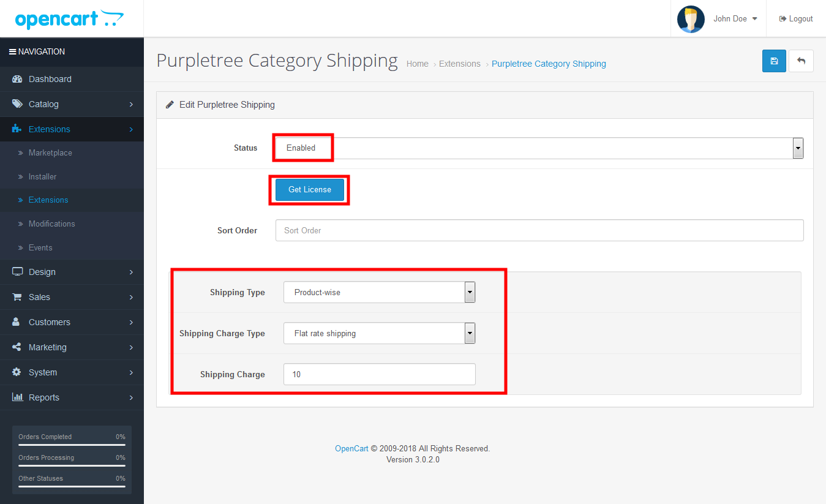Open the Shipping Type dropdown
This screenshot has width=826, height=504.
click(380, 292)
